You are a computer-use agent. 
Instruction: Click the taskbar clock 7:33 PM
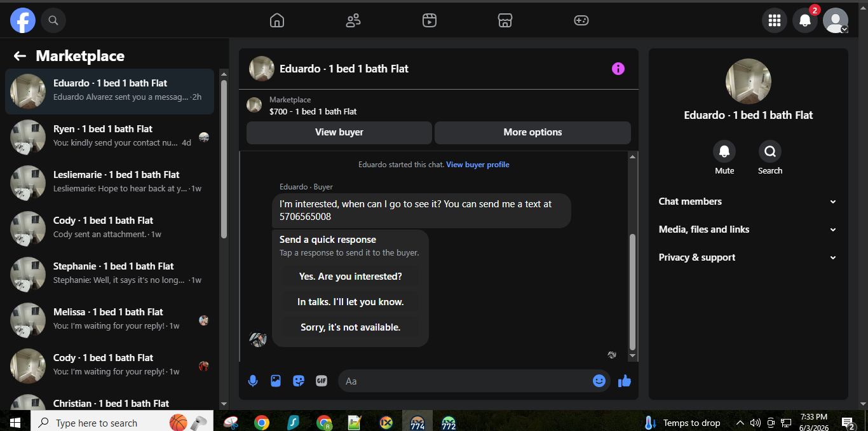[x=814, y=417]
